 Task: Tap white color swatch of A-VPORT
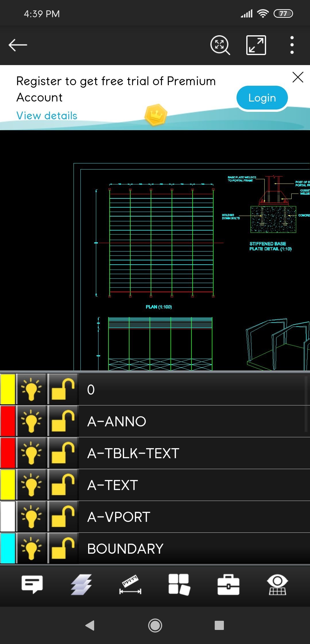pos(8,517)
